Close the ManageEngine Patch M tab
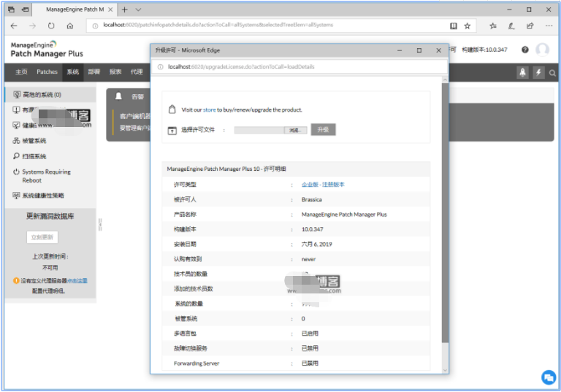Viewport: 561px width, 392px height. [x=110, y=9]
